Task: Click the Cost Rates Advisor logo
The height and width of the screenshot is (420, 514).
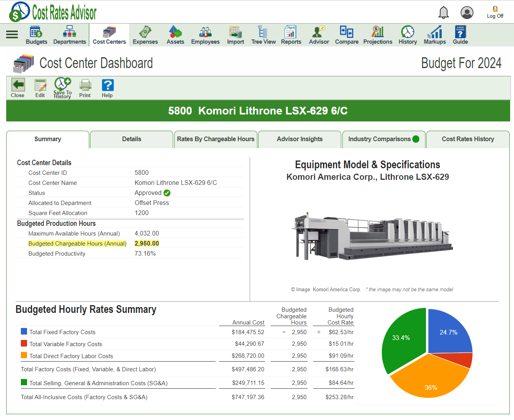Action: pyautogui.click(x=53, y=12)
